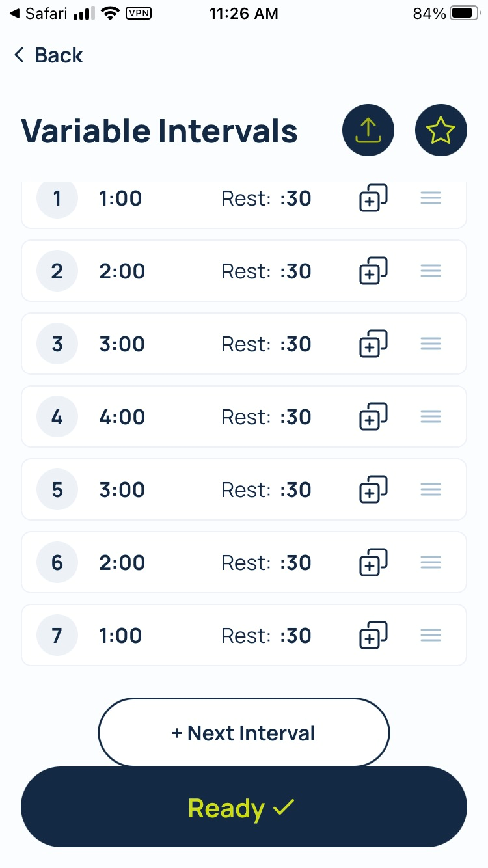
Task: Add another interval with + Next Interval
Action: pyautogui.click(x=244, y=733)
